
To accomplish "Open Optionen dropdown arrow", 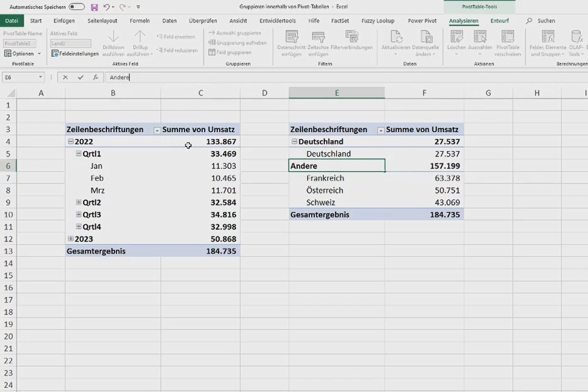I will (39, 53).
